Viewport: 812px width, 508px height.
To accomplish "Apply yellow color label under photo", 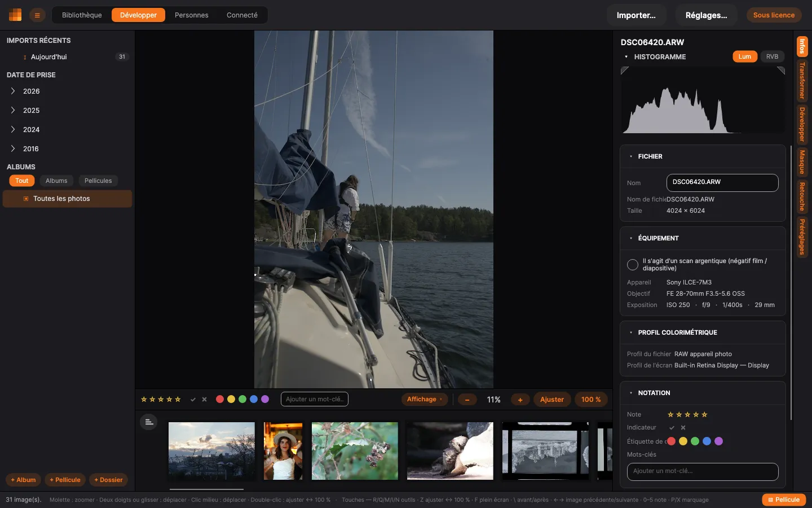I will click(x=231, y=399).
